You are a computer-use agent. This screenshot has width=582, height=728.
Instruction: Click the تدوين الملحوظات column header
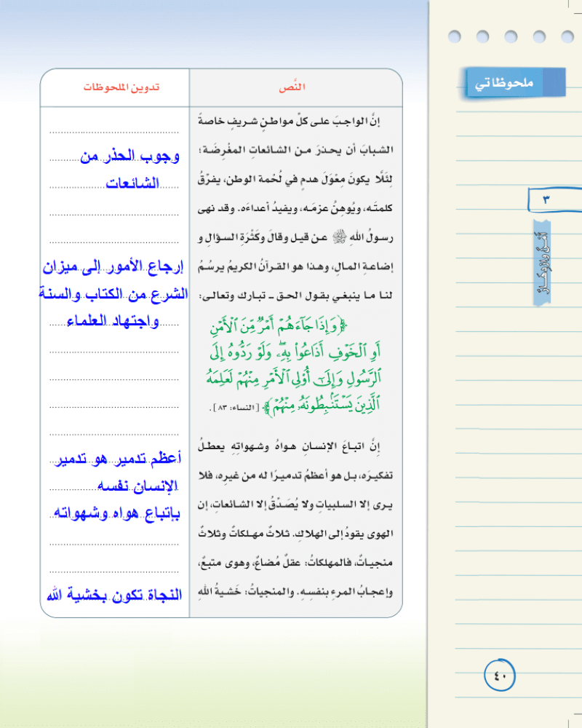[x=121, y=87]
